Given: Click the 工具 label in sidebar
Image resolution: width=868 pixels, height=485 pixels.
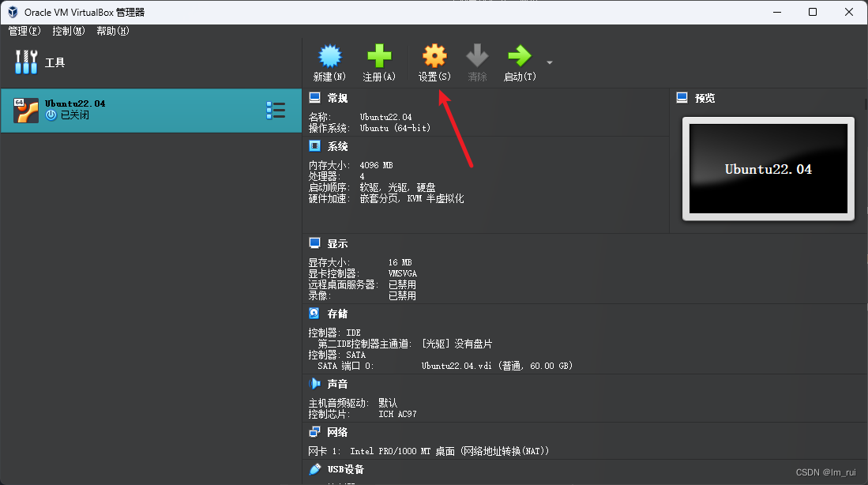Looking at the screenshot, I should pos(54,62).
